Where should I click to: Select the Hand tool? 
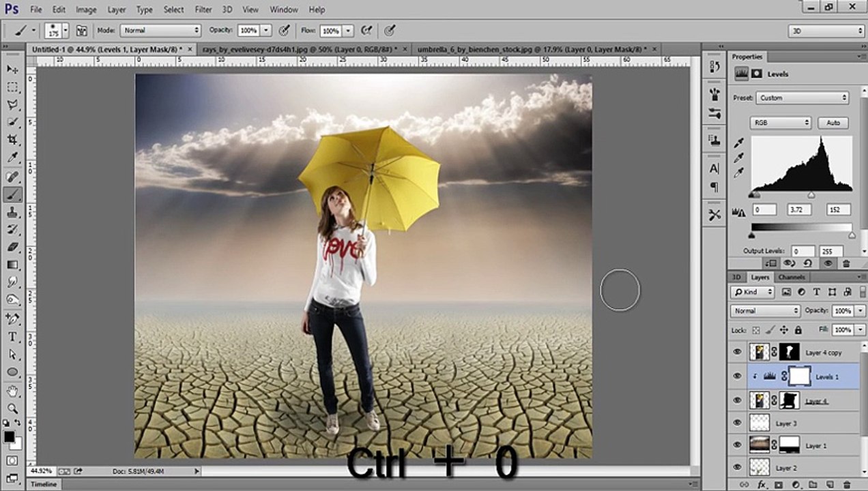point(12,391)
